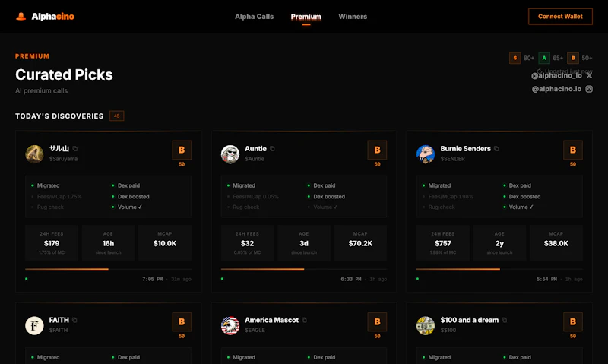The image size is (608, 364).
Task: Click the $10.0K market cap value
Action: [x=165, y=243]
